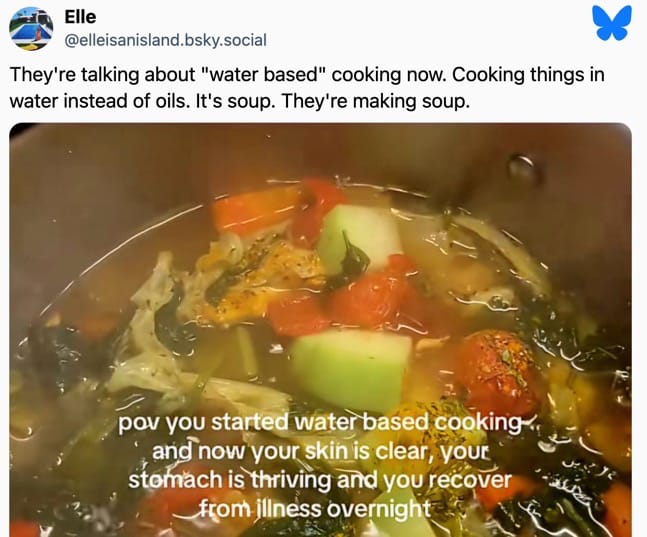Click the words "water instead of oils."
Viewport: 647px width, 537px height.
click(x=98, y=101)
